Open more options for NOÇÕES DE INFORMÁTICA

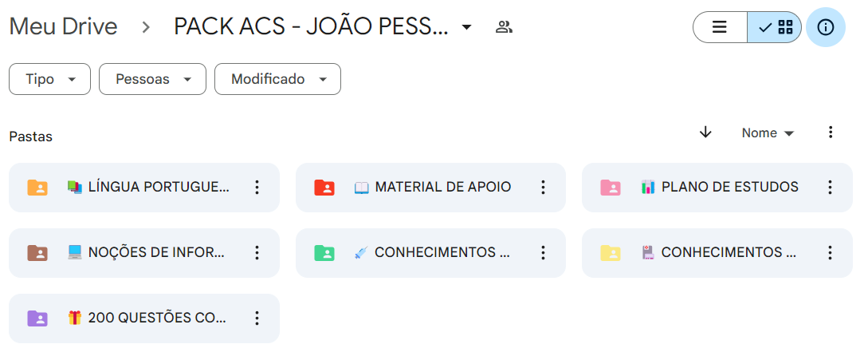point(257,253)
